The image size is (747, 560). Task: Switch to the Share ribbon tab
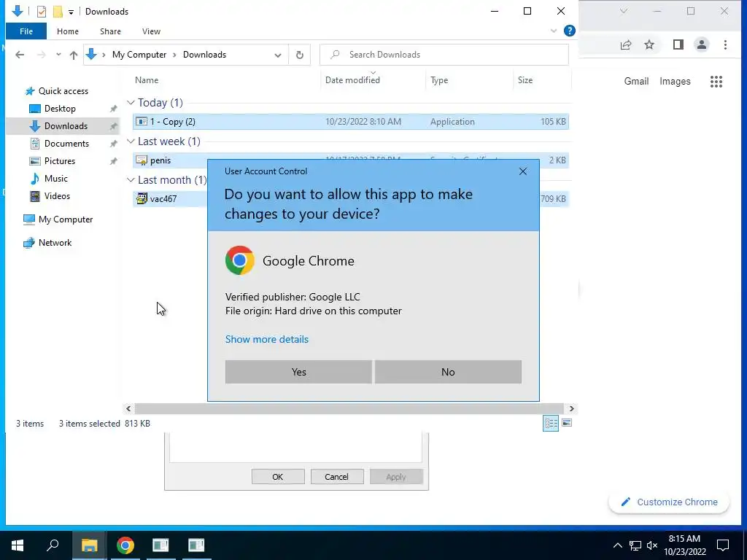pos(110,31)
